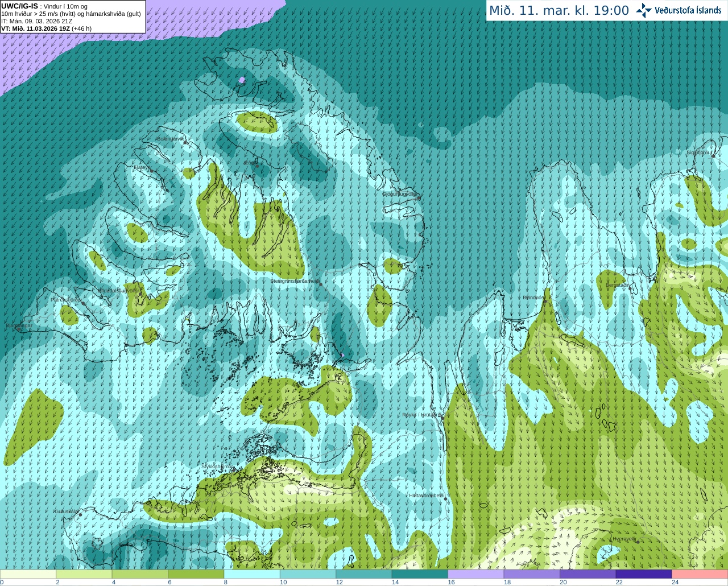The width and height of the screenshot is (728, 586).
Task: Click the Siglufjörður station label
Action: click(699, 152)
